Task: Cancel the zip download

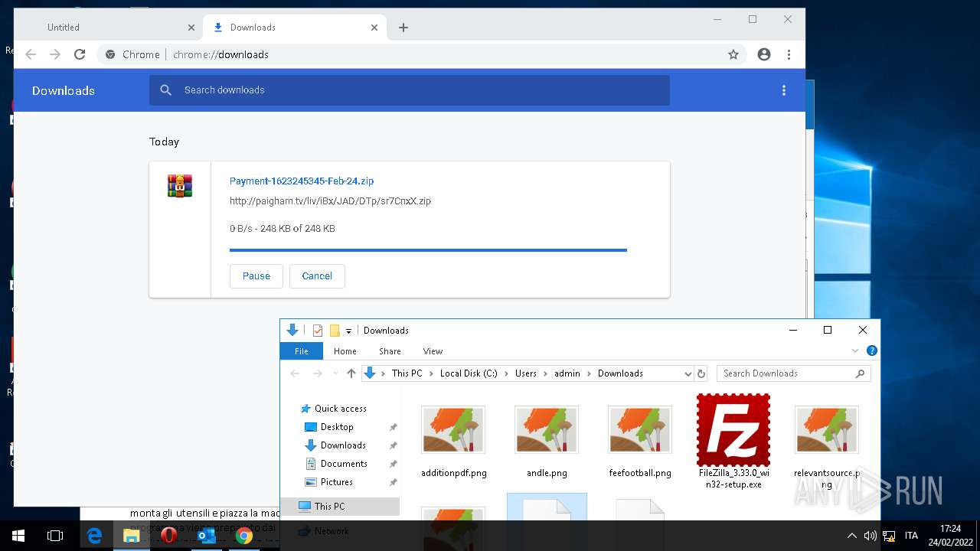Action: point(317,276)
